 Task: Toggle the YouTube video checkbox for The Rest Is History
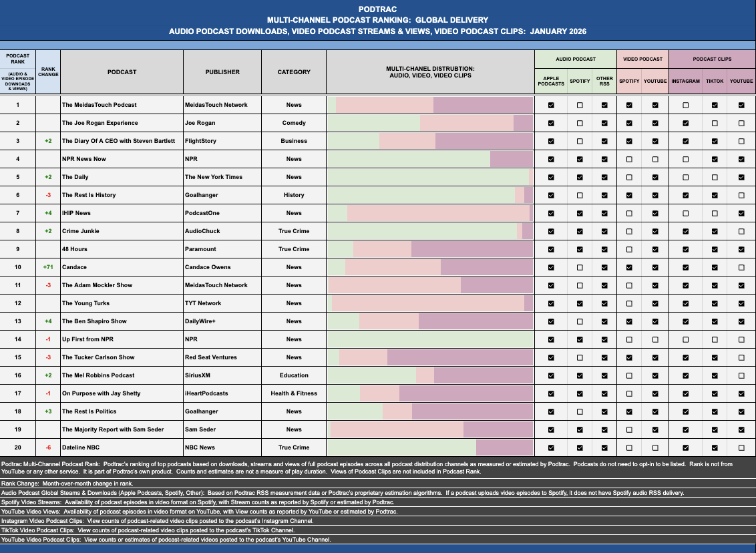[655, 195]
